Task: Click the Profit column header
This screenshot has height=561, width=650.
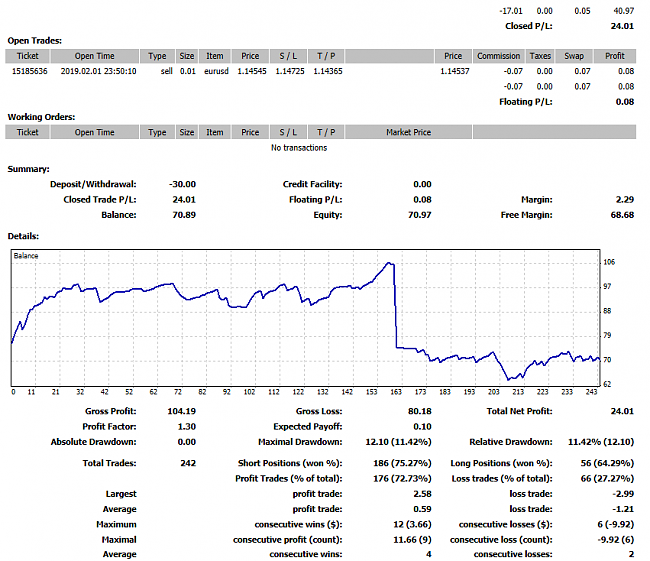Action: [615, 56]
